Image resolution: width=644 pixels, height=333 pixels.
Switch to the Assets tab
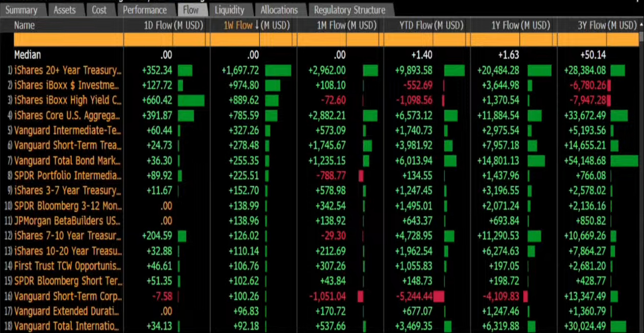(x=65, y=10)
